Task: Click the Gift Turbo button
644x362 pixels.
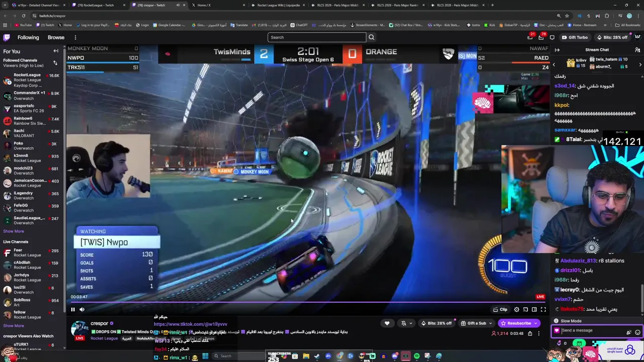Action: (575, 37)
